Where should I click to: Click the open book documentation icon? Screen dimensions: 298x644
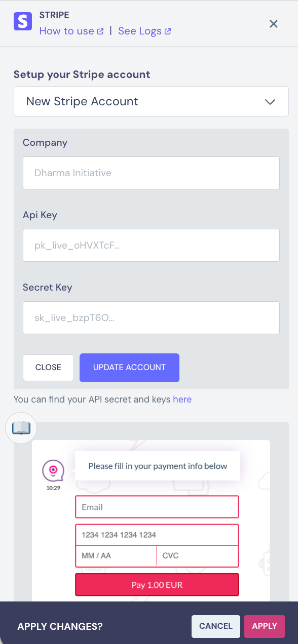coord(21,428)
